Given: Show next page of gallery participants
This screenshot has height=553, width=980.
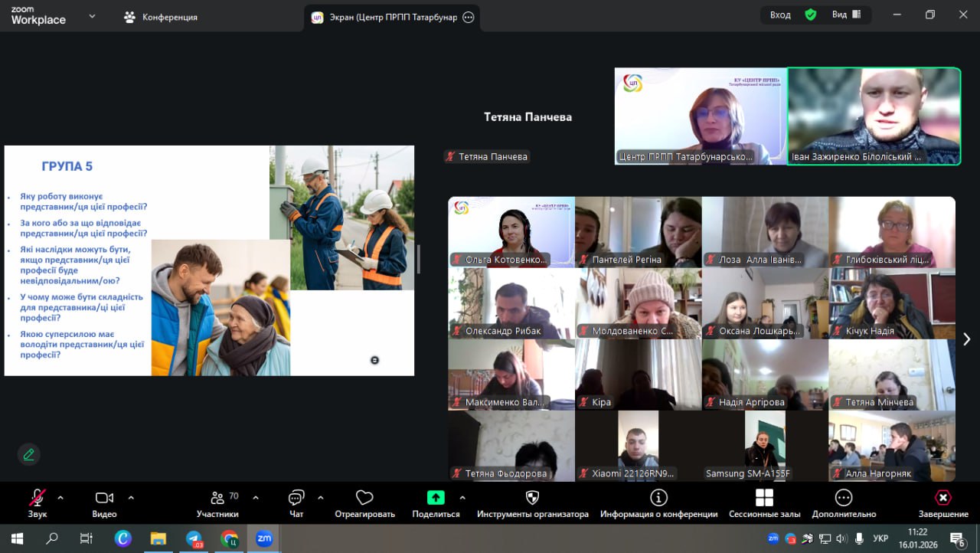Looking at the screenshot, I should pos(966,339).
